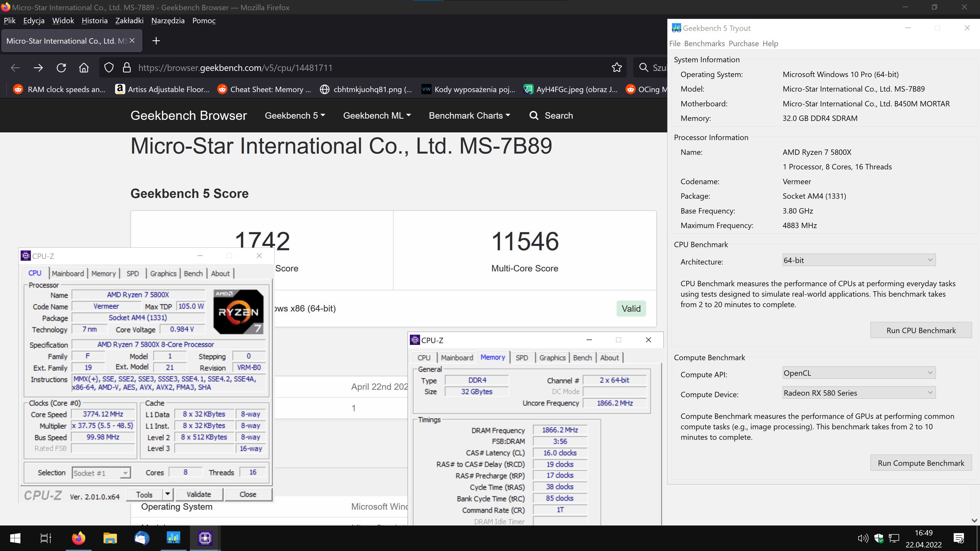Open the Architecture 64-bit dropdown

click(x=859, y=260)
